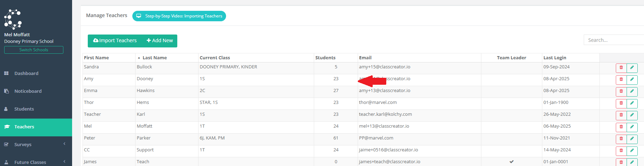
Task: Delete Teacher Karl row with trash icon
Action: click(621, 115)
